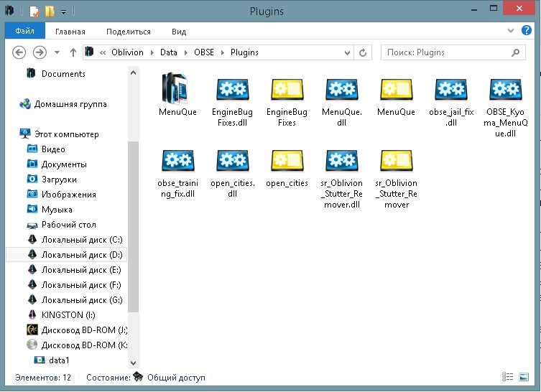The width and height of the screenshot is (541, 392).
Task: Navigate to Oblivion in breadcrumb
Action: coord(127,52)
